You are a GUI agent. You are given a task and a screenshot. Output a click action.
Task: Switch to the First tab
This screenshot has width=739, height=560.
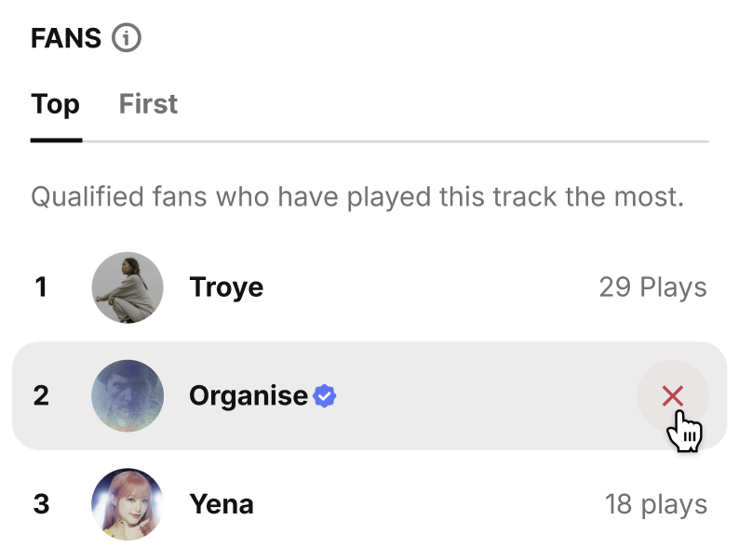[x=148, y=104]
